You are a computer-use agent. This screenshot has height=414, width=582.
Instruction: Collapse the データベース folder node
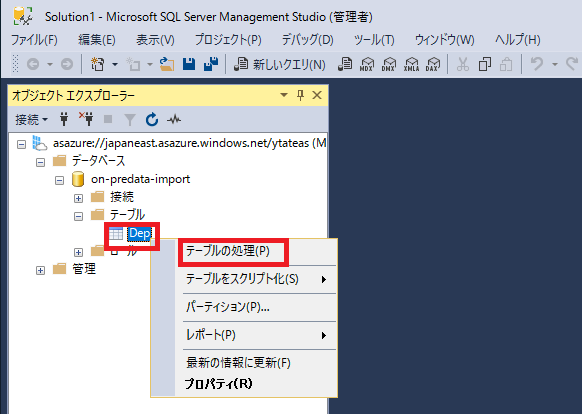40,163
